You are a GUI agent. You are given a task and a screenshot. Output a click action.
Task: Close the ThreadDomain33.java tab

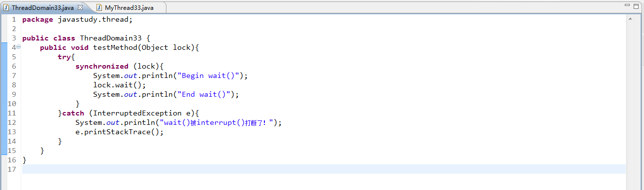[x=80, y=7]
